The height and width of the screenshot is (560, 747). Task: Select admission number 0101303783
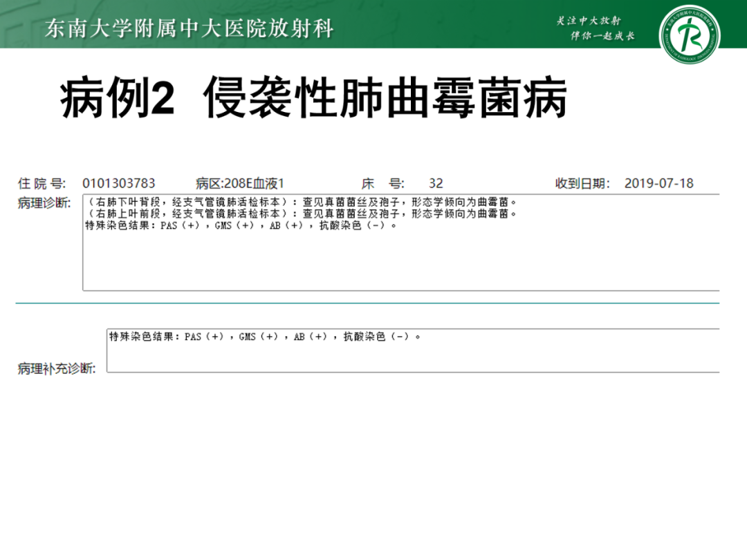119,183
